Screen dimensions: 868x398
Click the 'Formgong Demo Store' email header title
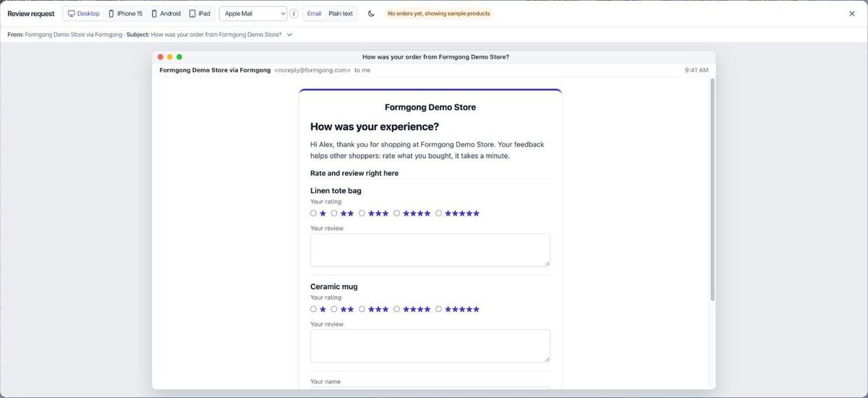tap(430, 107)
